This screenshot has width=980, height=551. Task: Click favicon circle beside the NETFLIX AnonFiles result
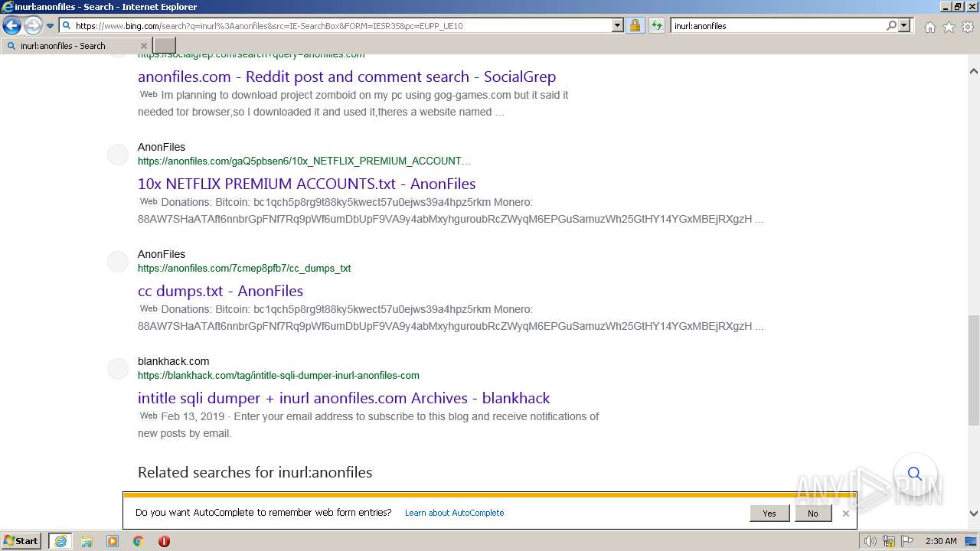click(x=118, y=154)
